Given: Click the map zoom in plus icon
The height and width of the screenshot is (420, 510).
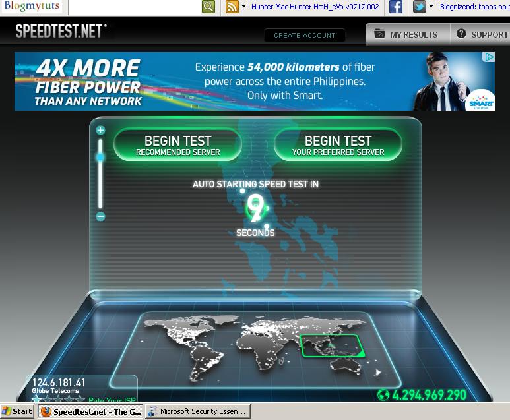Looking at the screenshot, I should pyautogui.click(x=100, y=130).
